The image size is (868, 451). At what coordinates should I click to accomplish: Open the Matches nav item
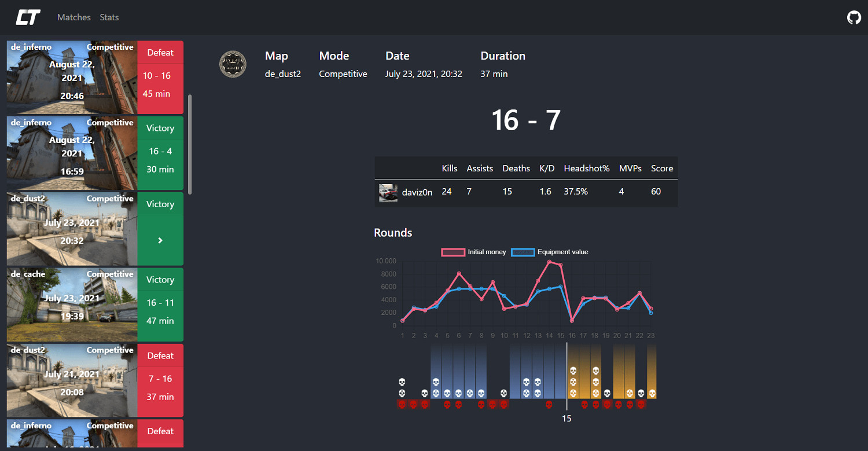pos(74,17)
